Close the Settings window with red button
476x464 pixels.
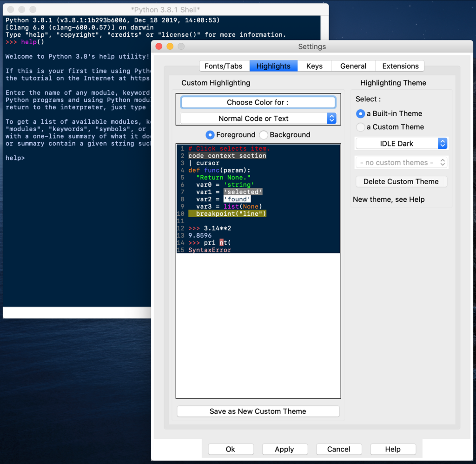pyautogui.click(x=159, y=46)
